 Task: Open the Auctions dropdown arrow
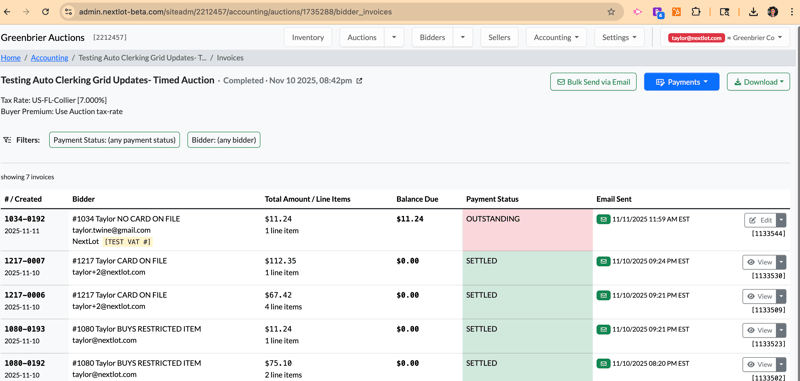[394, 37]
